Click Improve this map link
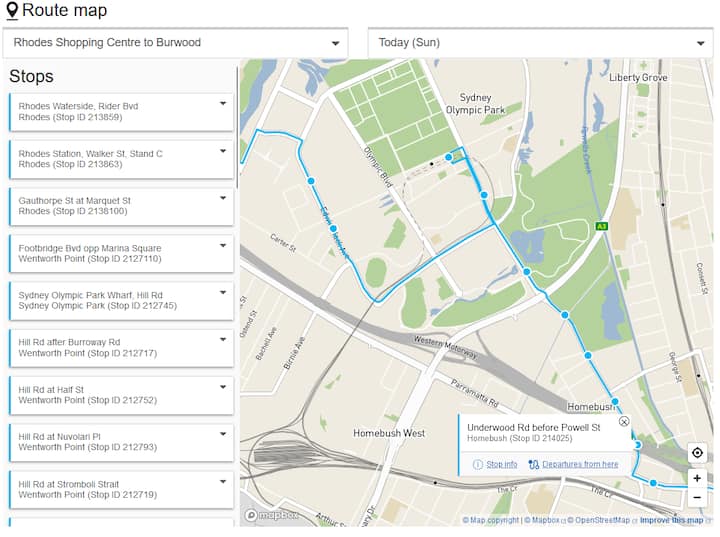The height and width of the screenshot is (537, 720). (671, 520)
